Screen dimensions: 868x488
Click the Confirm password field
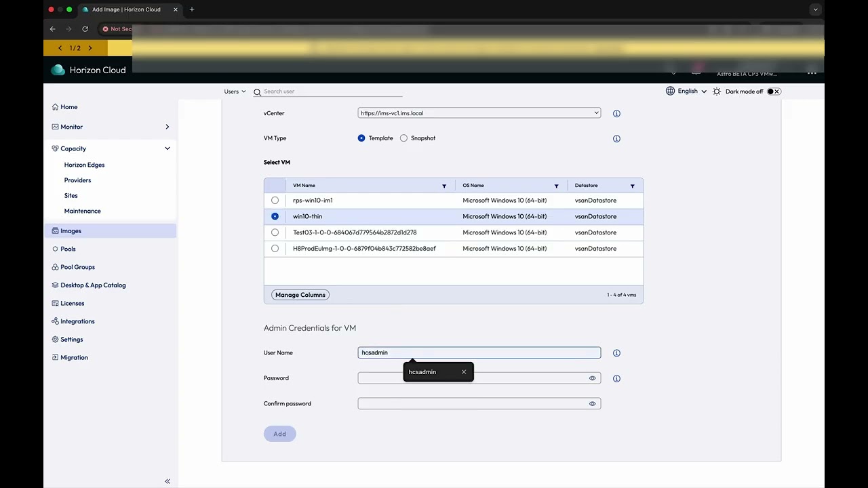pos(479,403)
